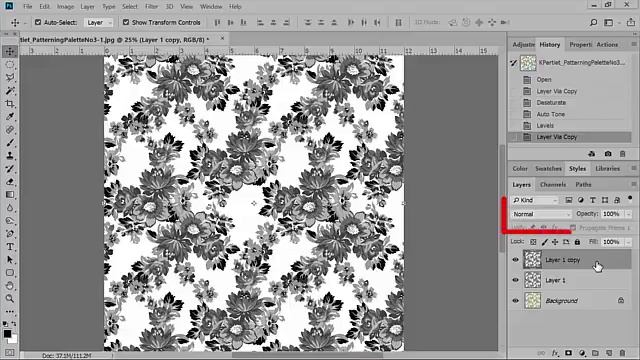Open the Fill slider dropdown arrow
The width and height of the screenshot is (640, 360).
628,242
